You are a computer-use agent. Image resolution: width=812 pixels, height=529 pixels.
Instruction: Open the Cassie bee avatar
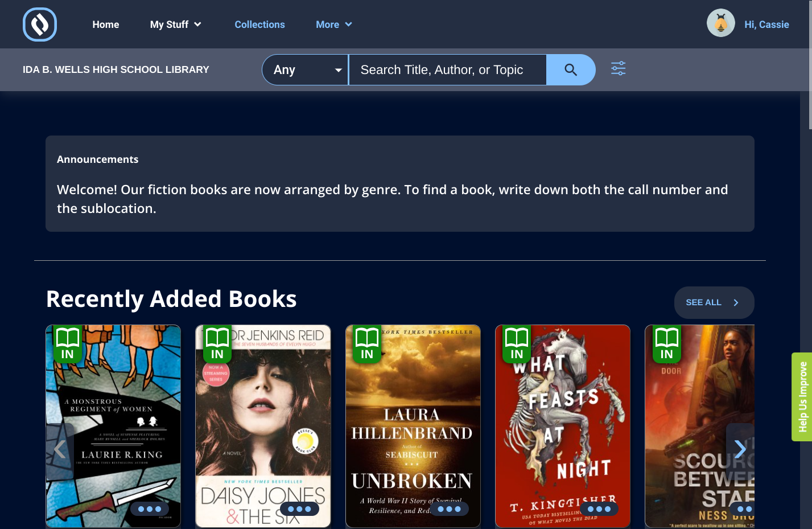720,23
